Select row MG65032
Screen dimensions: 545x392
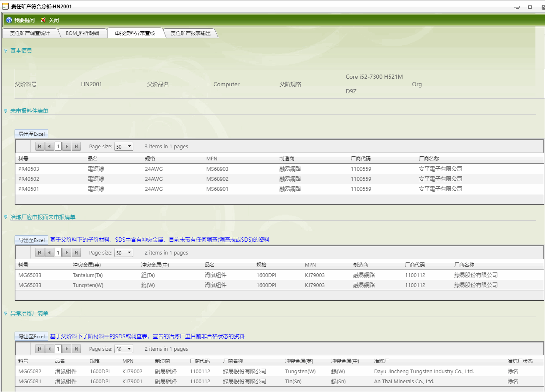click(x=279, y=372)
